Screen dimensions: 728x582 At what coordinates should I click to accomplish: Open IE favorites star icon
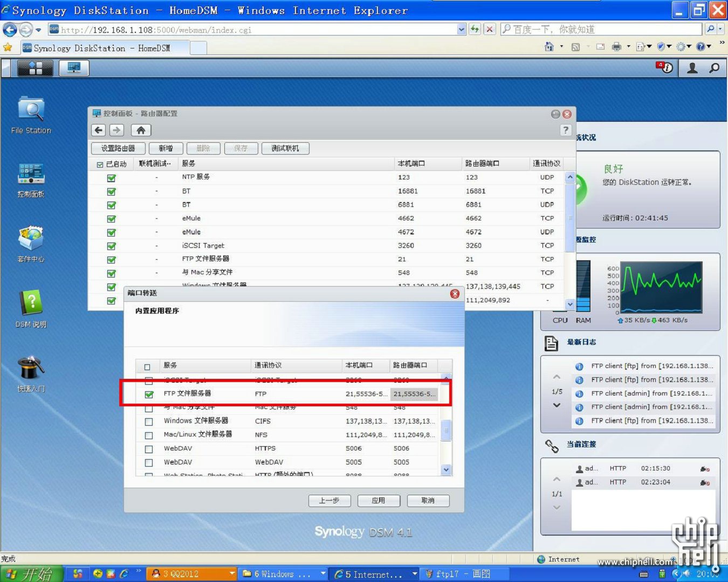coord(8,47)
